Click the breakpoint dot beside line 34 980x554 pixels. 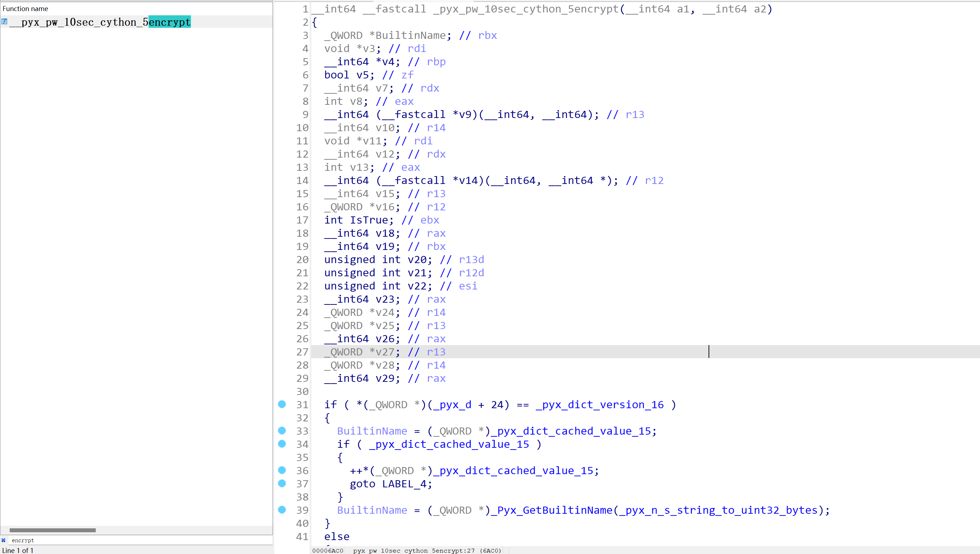(282, 444)
